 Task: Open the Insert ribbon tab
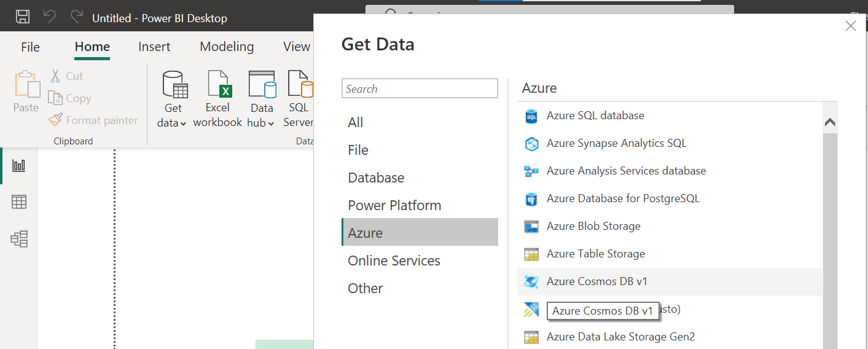click(154, 47)
